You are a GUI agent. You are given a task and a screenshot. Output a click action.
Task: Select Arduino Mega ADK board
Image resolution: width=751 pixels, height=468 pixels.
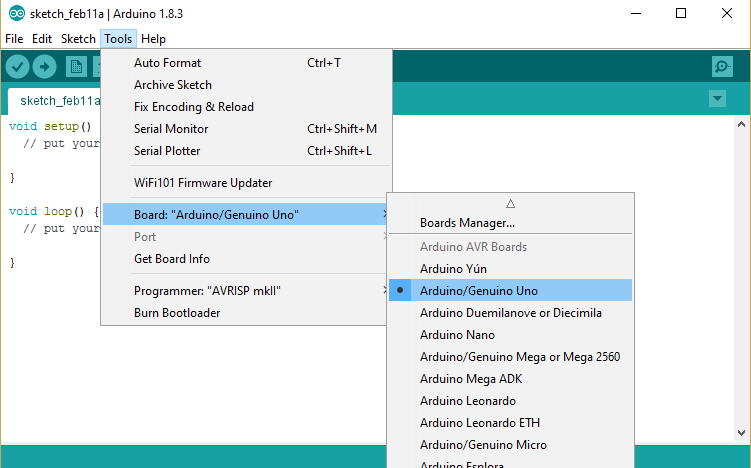[511, 379]
